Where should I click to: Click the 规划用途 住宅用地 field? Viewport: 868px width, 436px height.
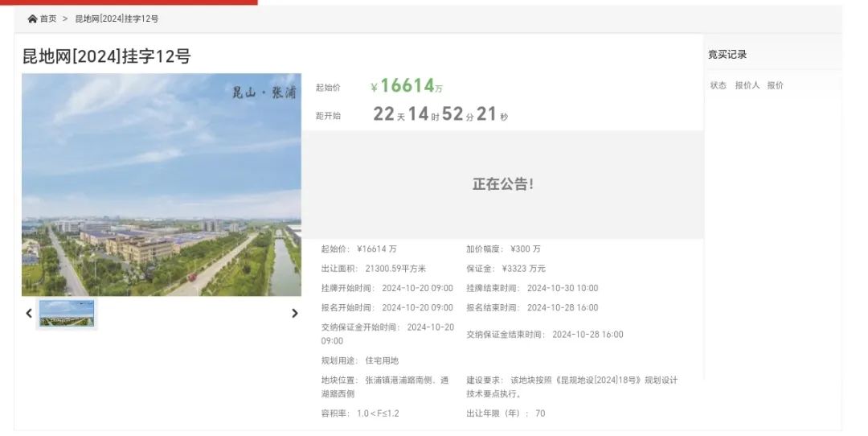[359, 360]
